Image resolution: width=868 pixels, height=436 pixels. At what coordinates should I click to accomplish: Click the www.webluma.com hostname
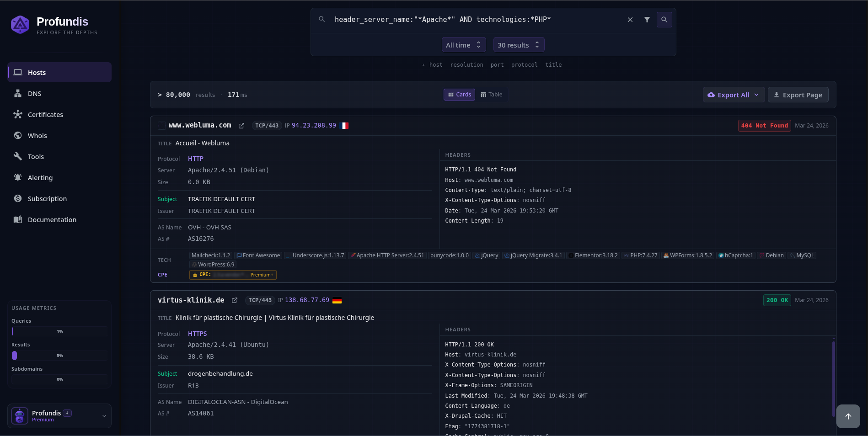point(200,125)
